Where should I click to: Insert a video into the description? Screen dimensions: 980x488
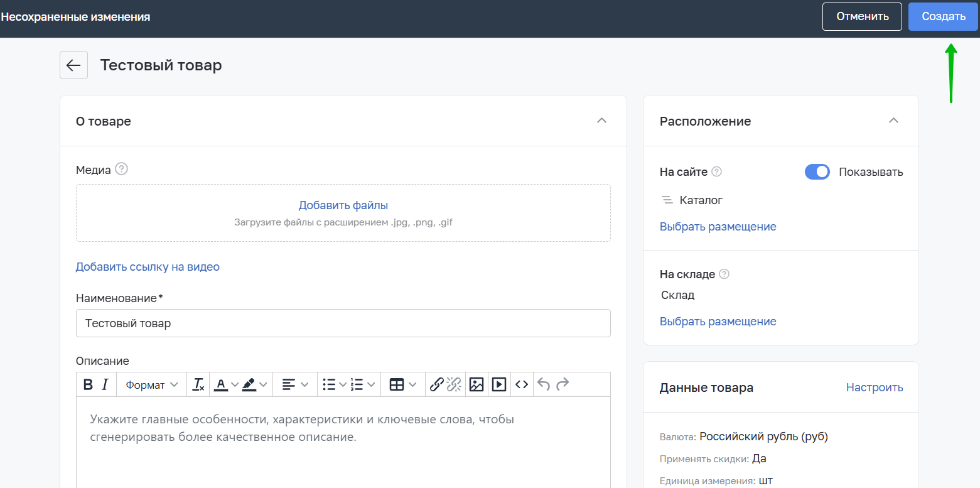pos(498,384)
